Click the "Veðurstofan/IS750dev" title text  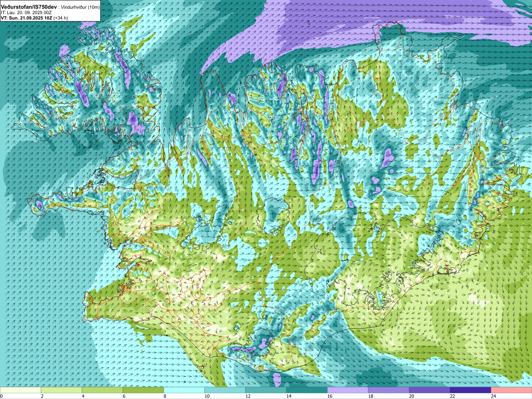(x=29, y=7)
